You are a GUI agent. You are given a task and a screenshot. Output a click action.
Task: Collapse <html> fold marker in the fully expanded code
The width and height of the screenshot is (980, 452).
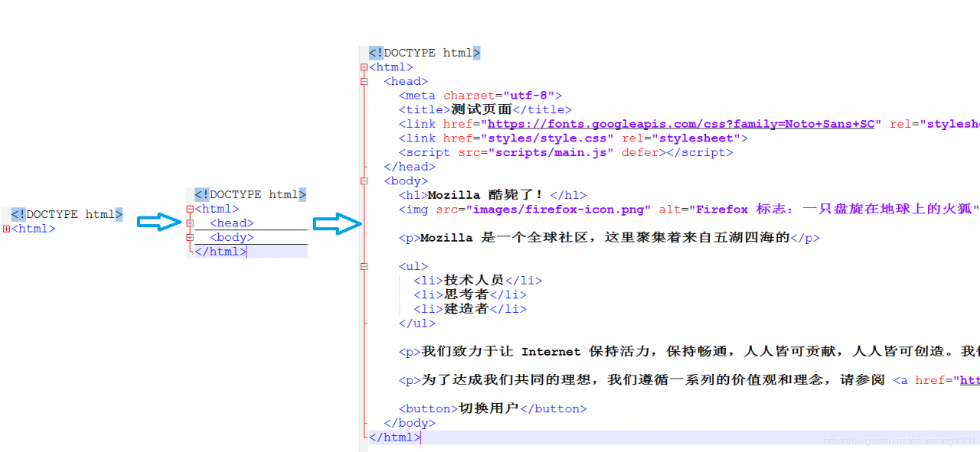(364, 67)
